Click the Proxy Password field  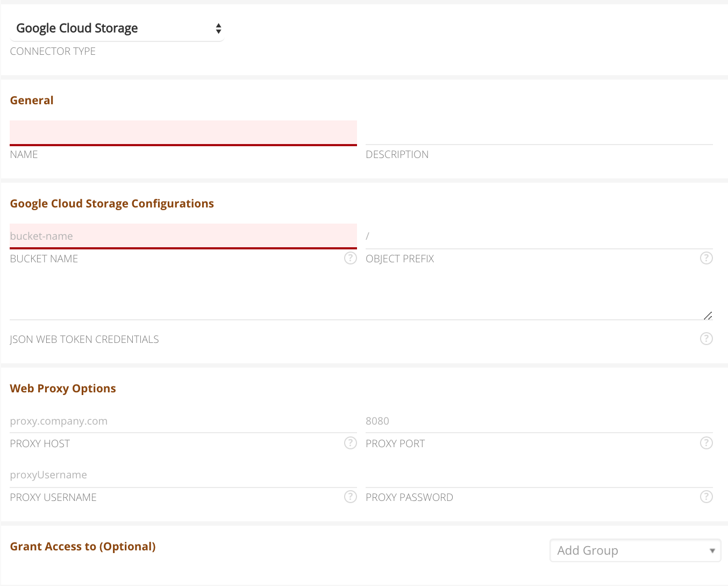[539, 475]
